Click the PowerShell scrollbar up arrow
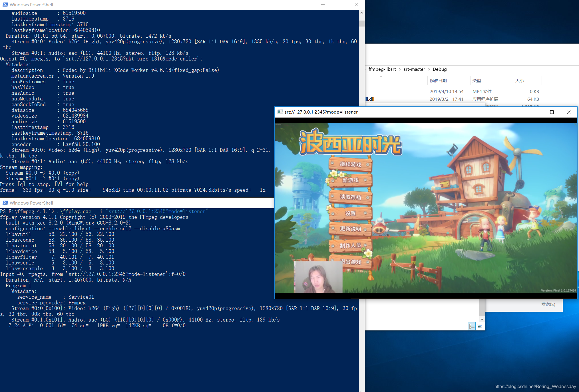The width and height of the screenshot is (579, 392). (x=362, y=13)
